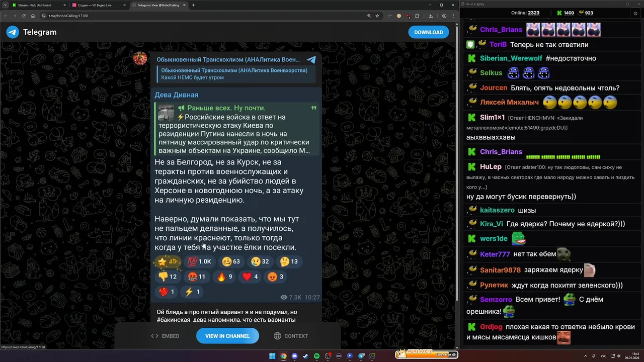Viewport: 644px width, 362px height.
Task: Click frog emote in wers1de message
Action: pos(519,238)
